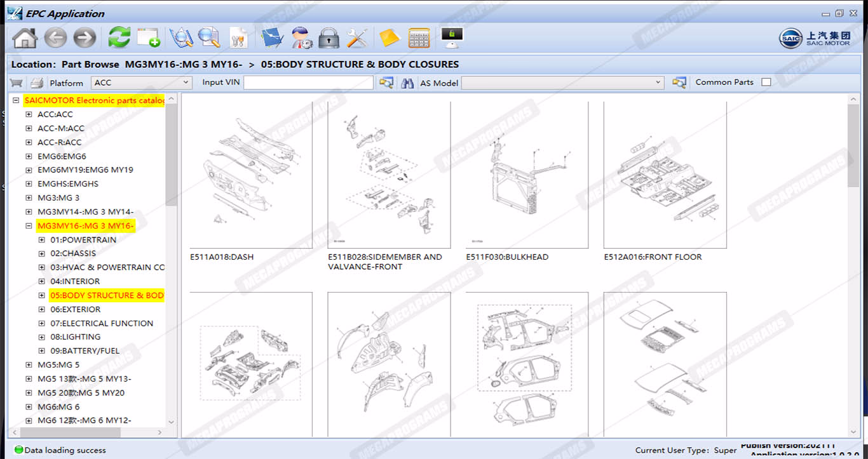Open the magnifier-over-blueprint search icon
This screenshot has height=459, width=868.
[x=181, y=37]
